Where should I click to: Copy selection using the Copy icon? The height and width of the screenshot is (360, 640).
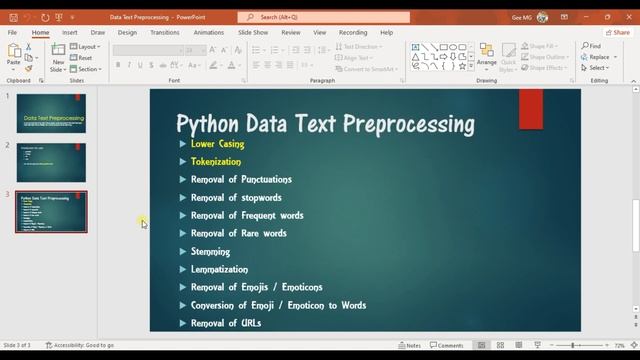[29, 58]
